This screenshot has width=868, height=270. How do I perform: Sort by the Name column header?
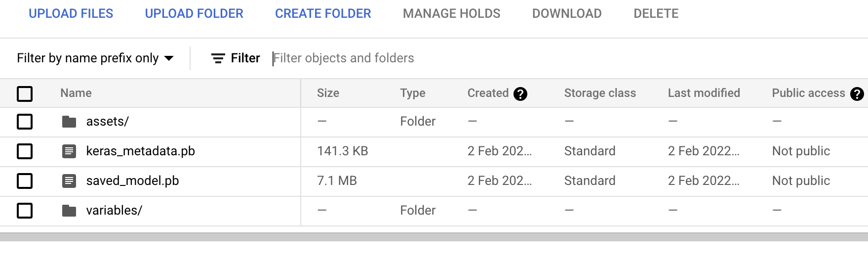(76, 93)
